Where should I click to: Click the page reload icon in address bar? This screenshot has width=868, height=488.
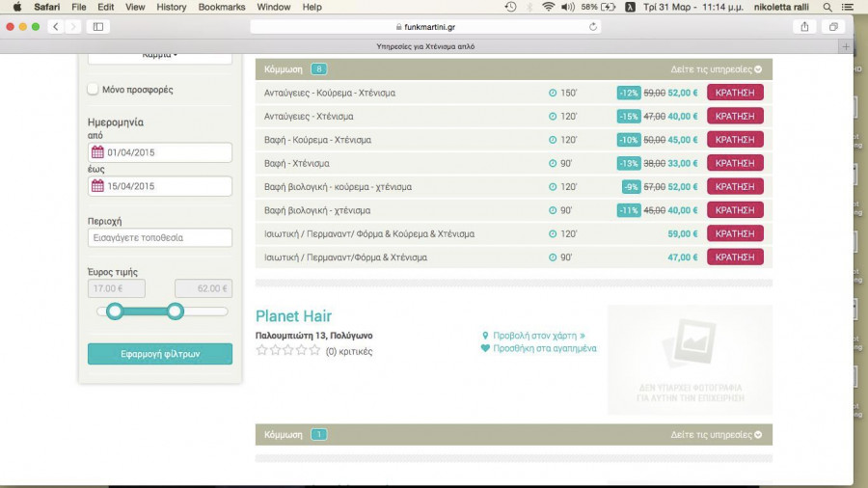(592, 26)
